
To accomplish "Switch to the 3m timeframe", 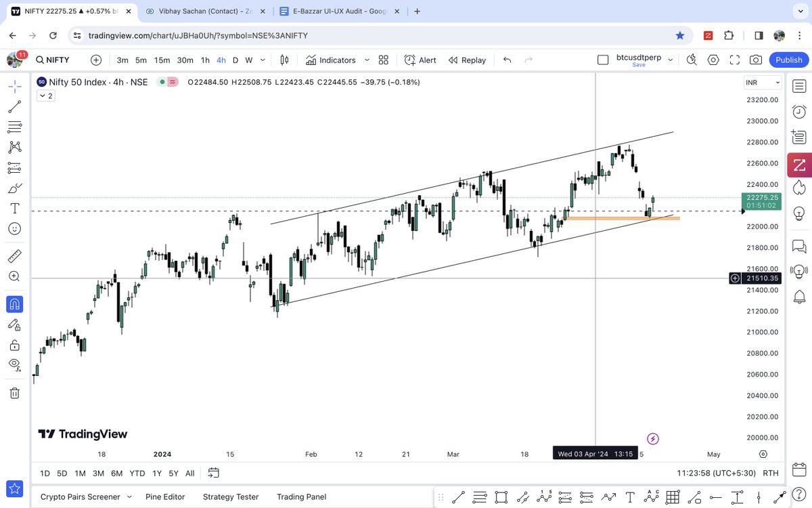I will coord(122,60).
